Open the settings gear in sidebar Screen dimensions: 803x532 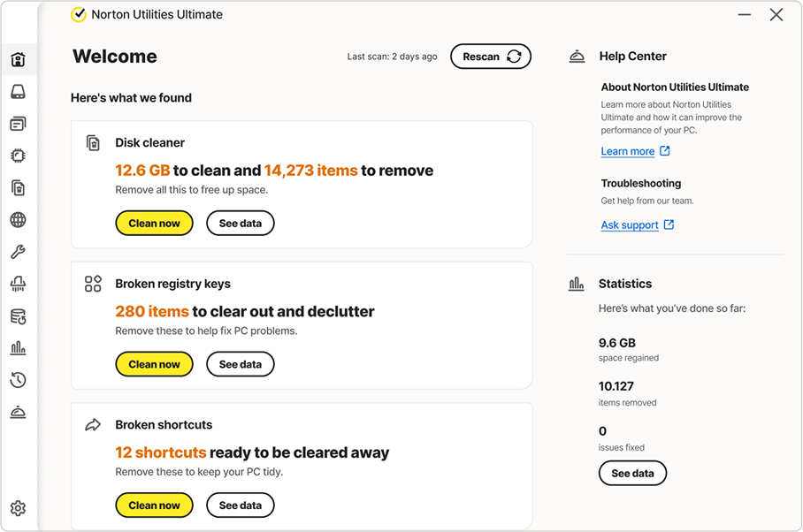coord(18,508)
